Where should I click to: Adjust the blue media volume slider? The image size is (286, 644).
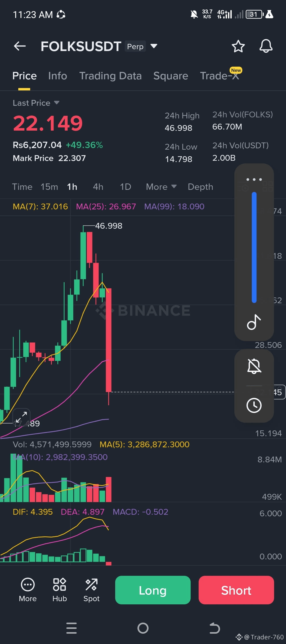tap(254, 247)
